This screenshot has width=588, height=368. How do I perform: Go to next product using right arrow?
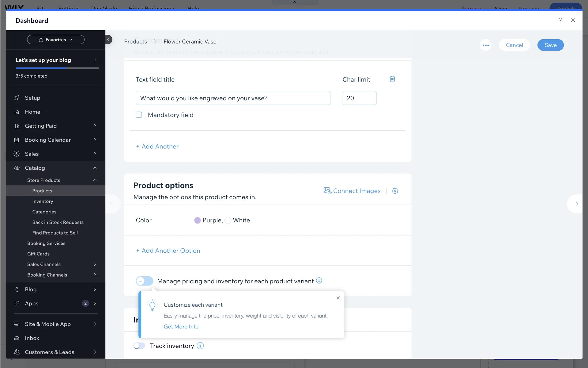click(x=576, y=204)
